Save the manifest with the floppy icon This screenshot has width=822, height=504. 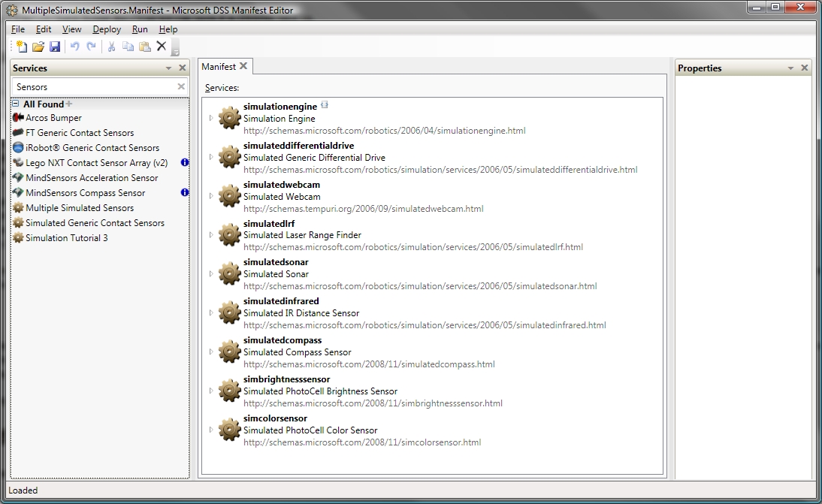[x=55, y=47]
